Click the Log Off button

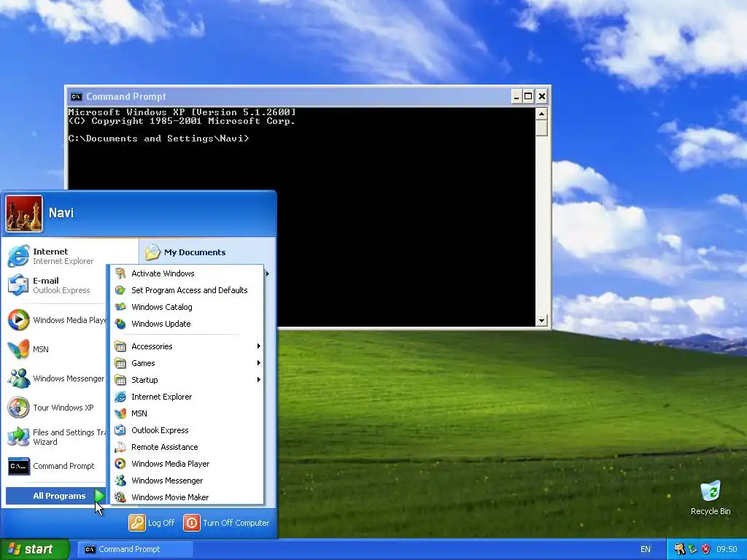152,523
